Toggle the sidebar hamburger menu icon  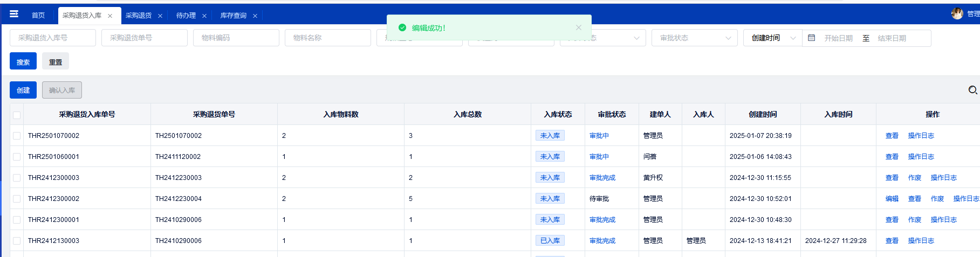coord(14,14)
